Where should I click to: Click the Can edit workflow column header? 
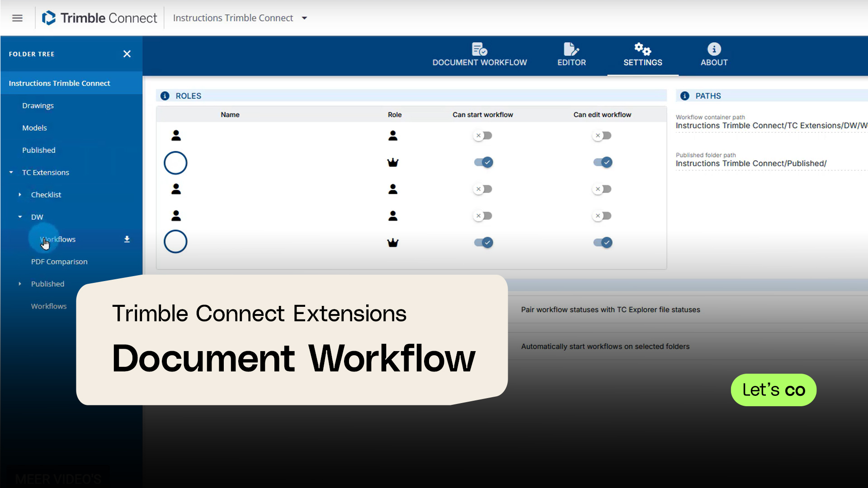602,115
